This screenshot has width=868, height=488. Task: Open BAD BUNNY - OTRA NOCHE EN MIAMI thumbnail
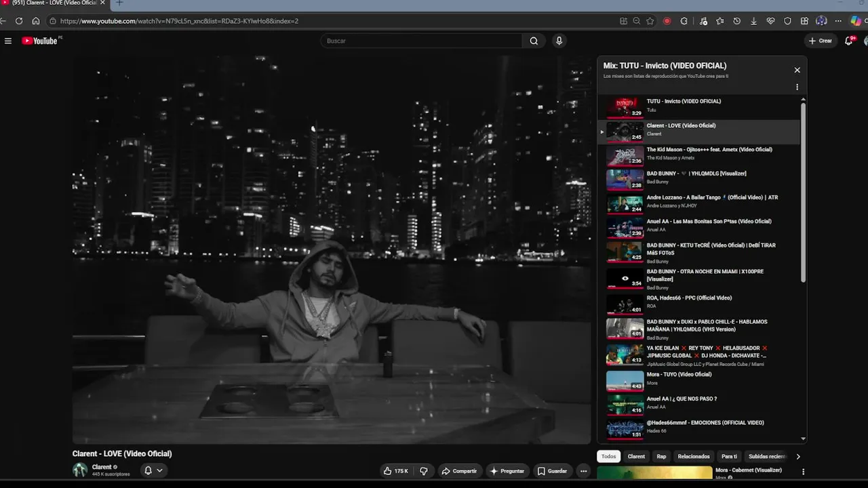(625, 279)
